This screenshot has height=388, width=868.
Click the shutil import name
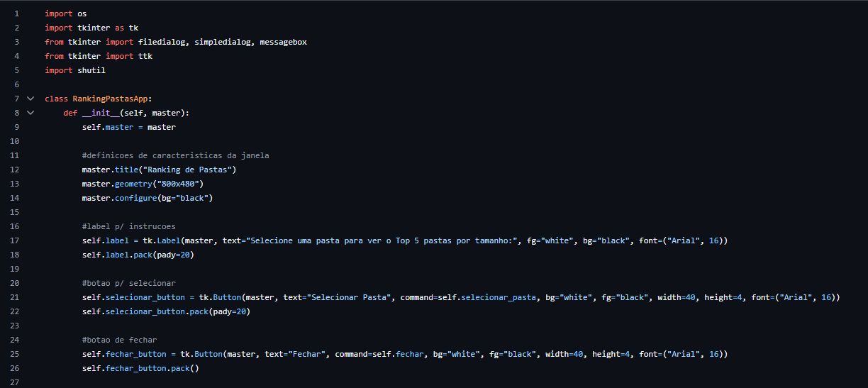tap(91, 70)
